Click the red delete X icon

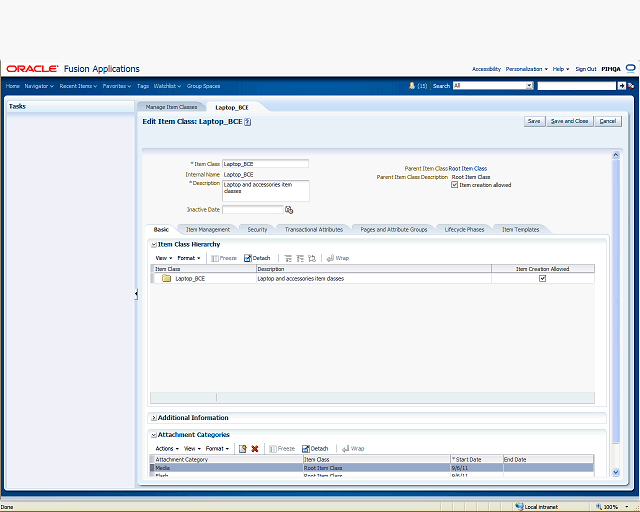pos(255,449)
